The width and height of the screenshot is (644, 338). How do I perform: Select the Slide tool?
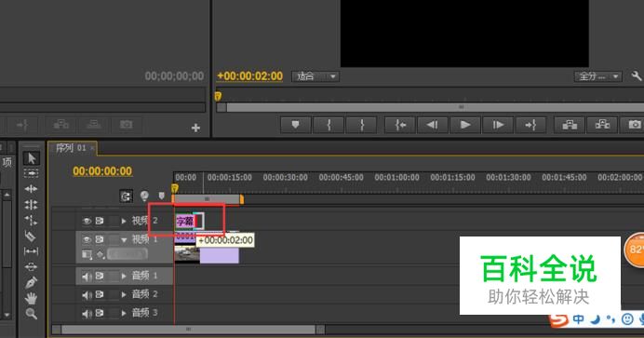pos(32,267)
